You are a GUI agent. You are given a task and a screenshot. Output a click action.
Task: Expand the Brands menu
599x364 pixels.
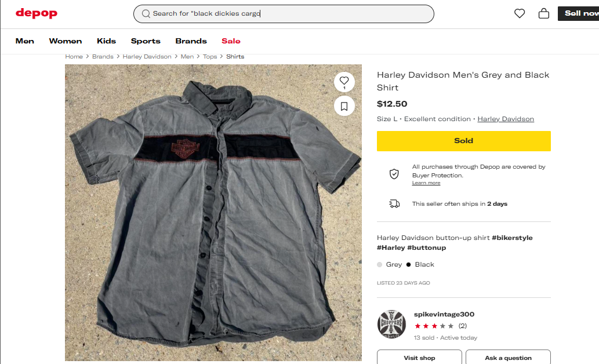point(191,41)
